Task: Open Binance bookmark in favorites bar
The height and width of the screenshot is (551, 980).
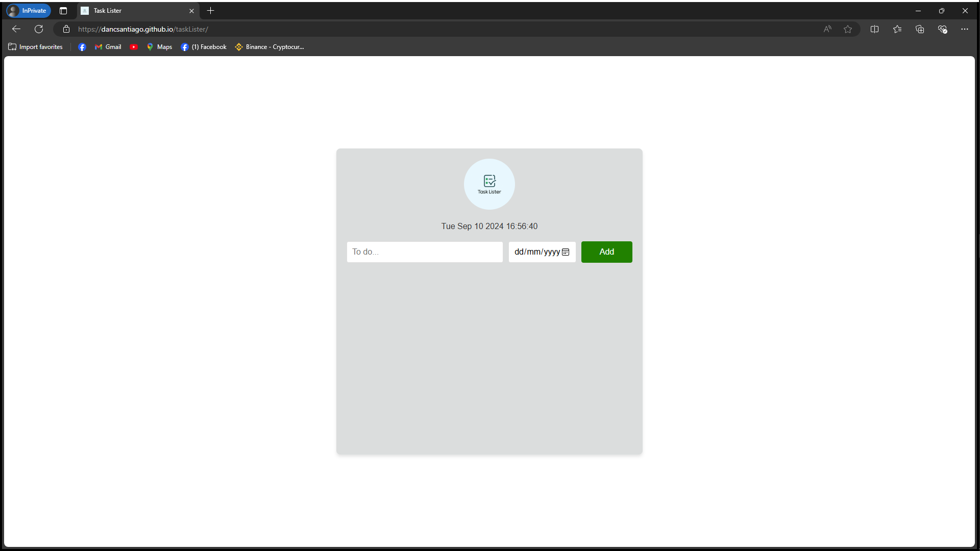Action: coord(269,47)
